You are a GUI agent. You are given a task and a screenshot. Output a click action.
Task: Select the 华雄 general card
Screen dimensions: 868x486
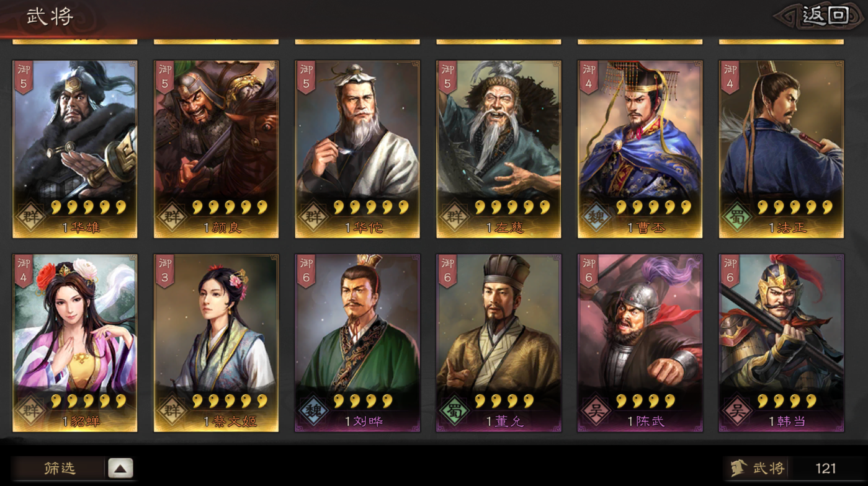click(75, 149)
